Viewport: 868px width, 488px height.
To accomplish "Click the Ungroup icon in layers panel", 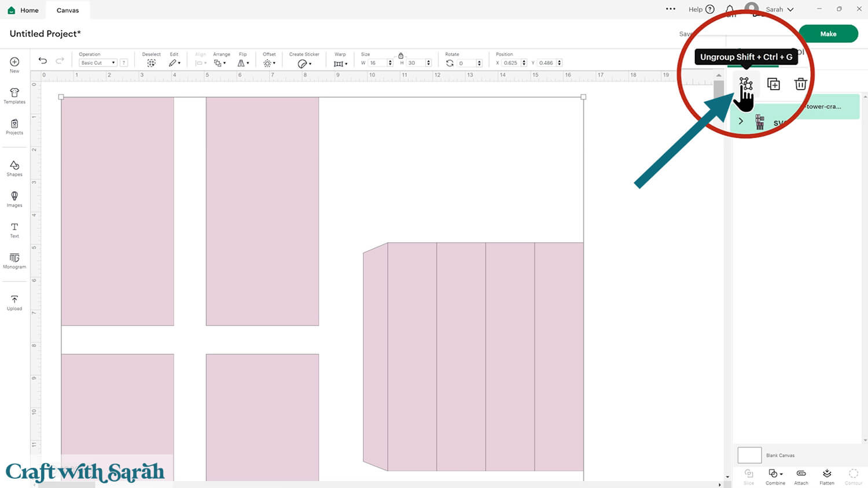I will click(745, 84).
